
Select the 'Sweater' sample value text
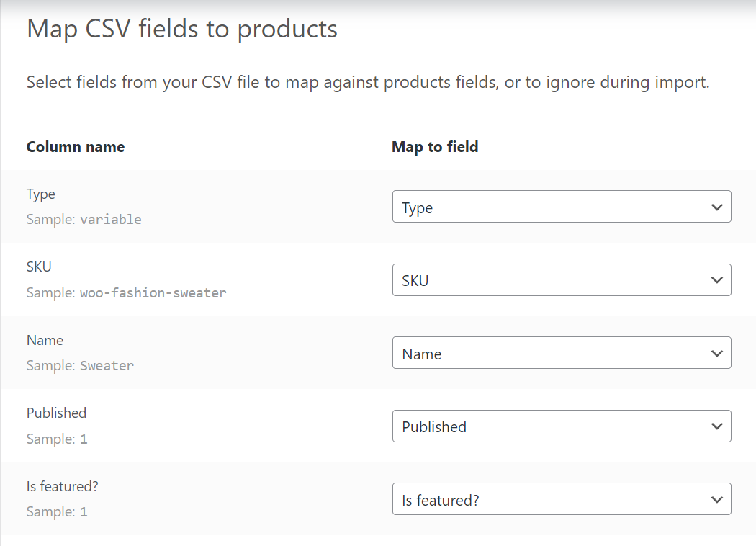(107, 366)
